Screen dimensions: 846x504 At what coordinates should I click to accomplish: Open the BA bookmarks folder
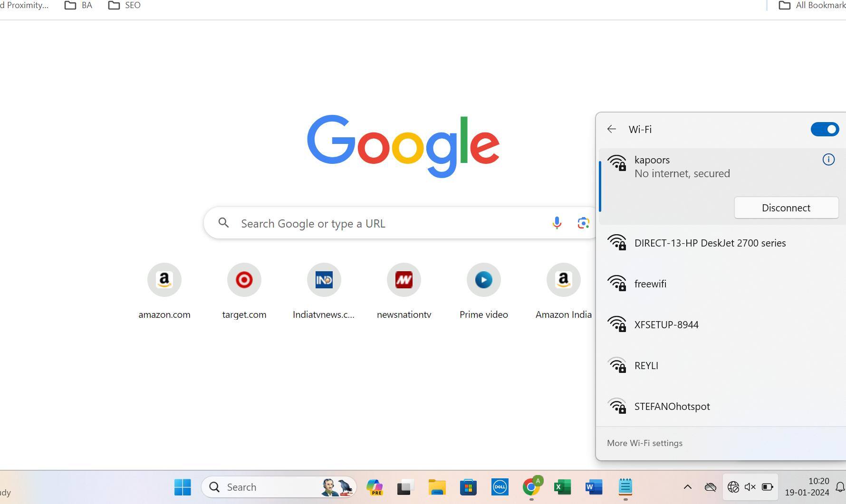click(78, 5)
